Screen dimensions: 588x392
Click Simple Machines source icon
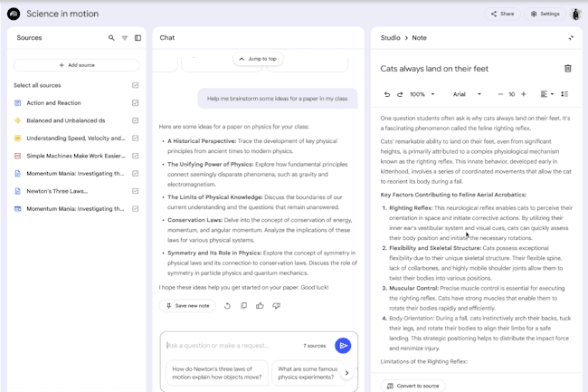click(x=17, y=156)
